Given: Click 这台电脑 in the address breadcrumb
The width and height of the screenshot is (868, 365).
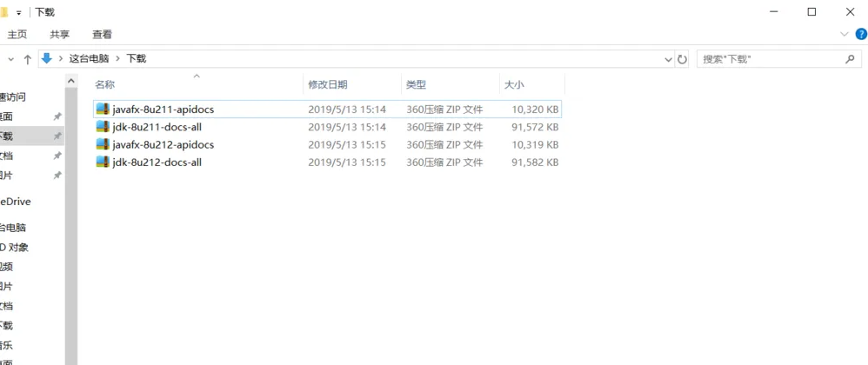Looking at the screenshot, I should click(89, 59).
